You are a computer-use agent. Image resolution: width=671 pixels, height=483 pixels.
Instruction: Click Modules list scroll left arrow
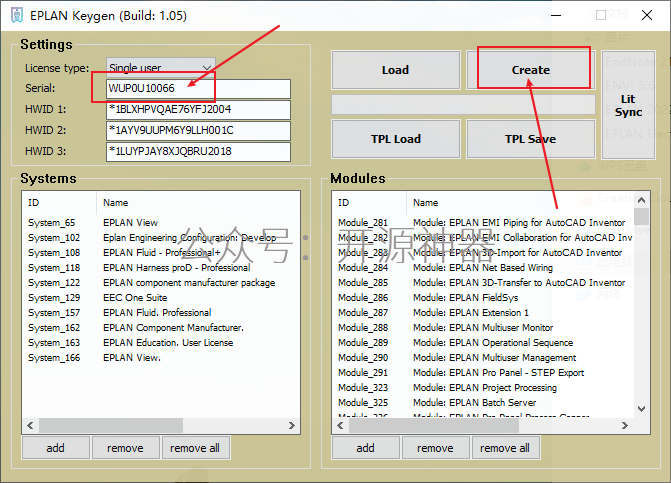[340, 426]
